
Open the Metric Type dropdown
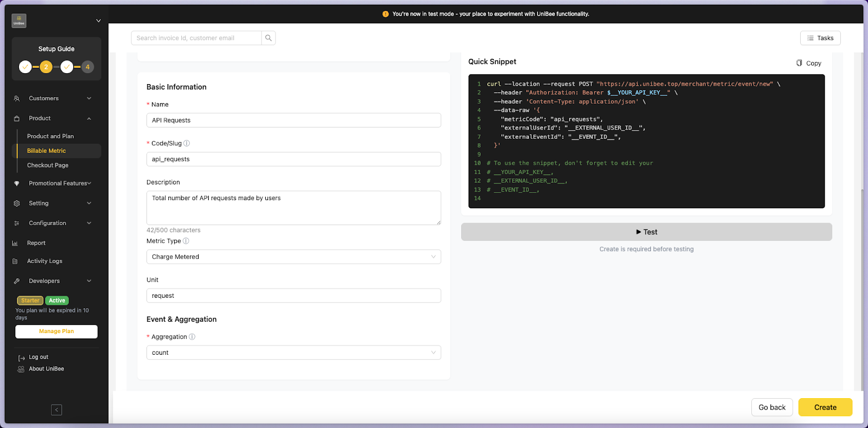pyautogui.click(x=293, y=257)
